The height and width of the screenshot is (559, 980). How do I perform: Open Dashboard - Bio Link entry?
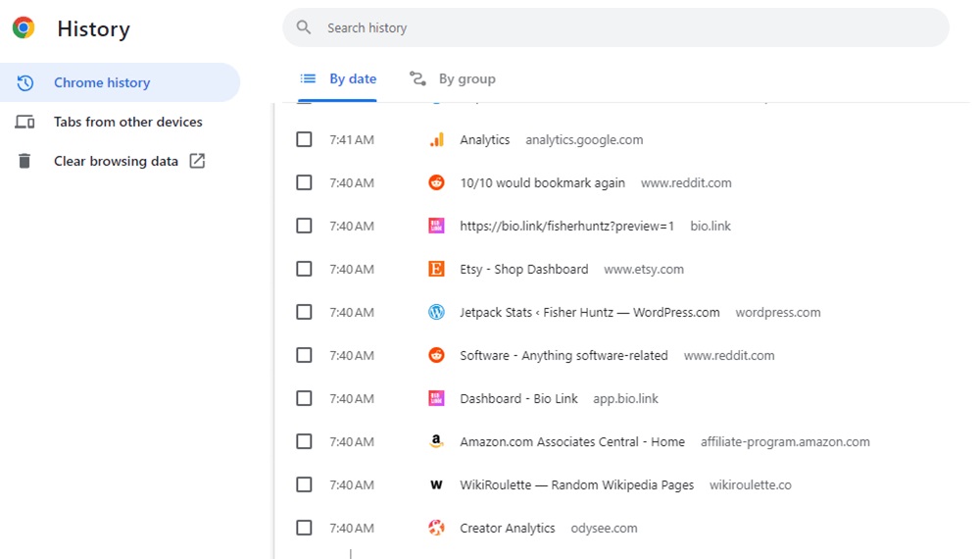pyautogui.click(x=518, y=399)
